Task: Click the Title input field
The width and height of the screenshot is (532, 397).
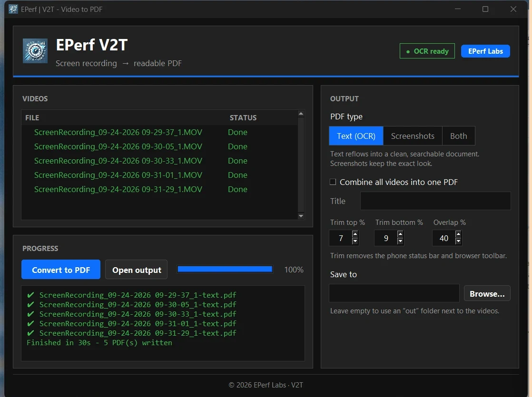Action: (435, 201)
